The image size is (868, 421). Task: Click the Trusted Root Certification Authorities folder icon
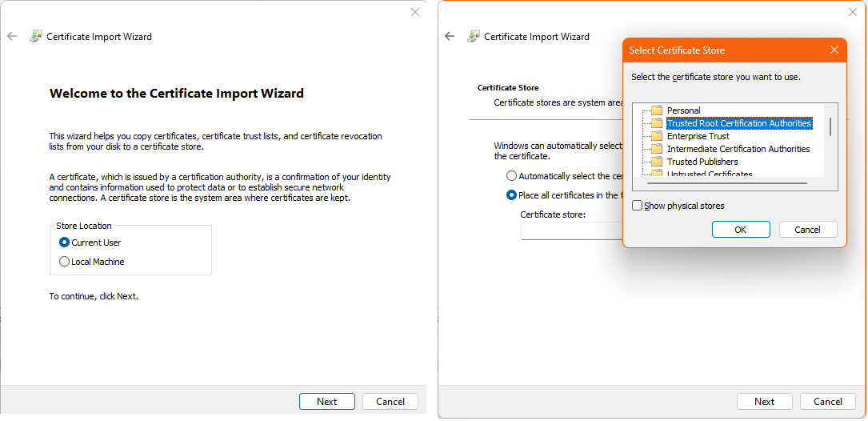click(657, 123)
